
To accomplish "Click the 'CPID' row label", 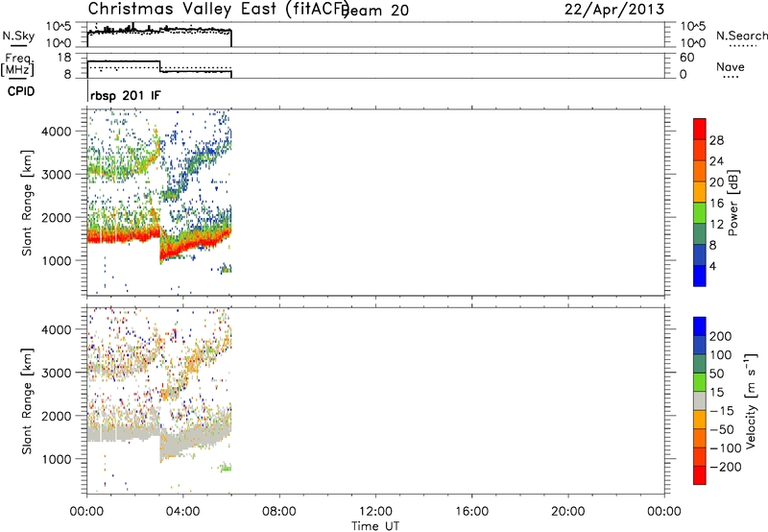I will [21, 91].
